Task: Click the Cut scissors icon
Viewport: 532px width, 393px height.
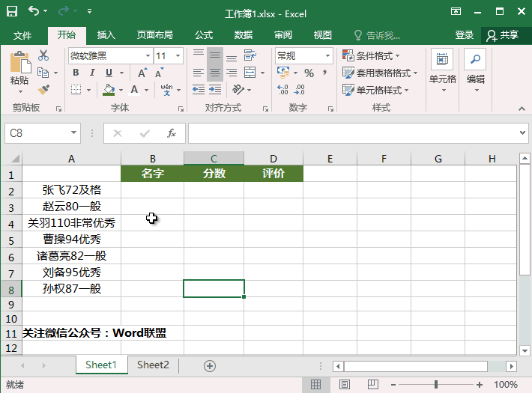Action: [43, 55]
